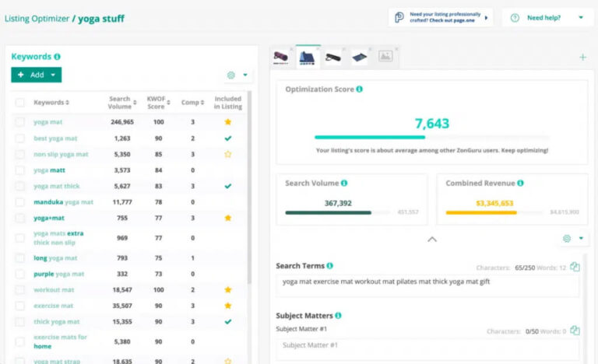The height and width of the screenshot is (364, 598).
Task: Click the Keywords info icon
Action: point(57,57)
